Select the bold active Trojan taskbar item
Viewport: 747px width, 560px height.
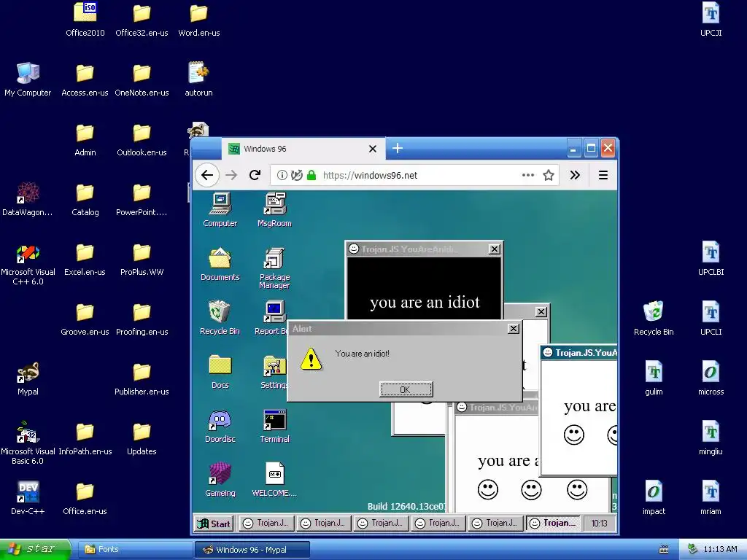click(x=553, y=524)
